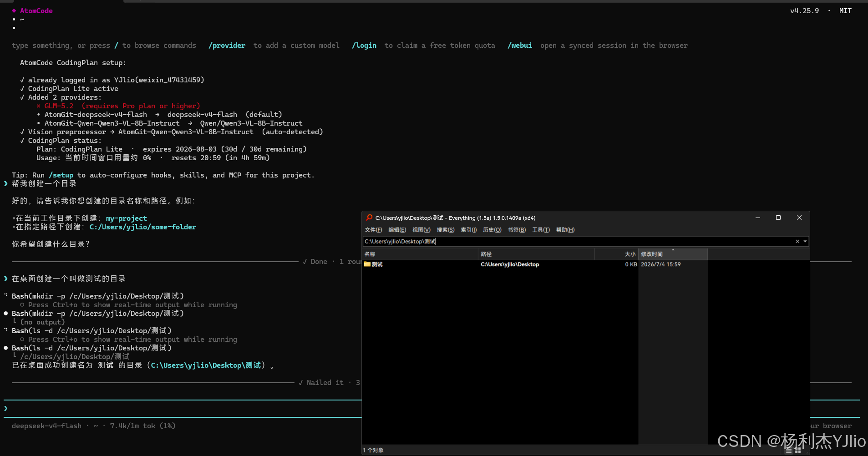Screen dimensions: 868x456
Task: Switch Everything to details list view
Action: click(x=789, y=450)
